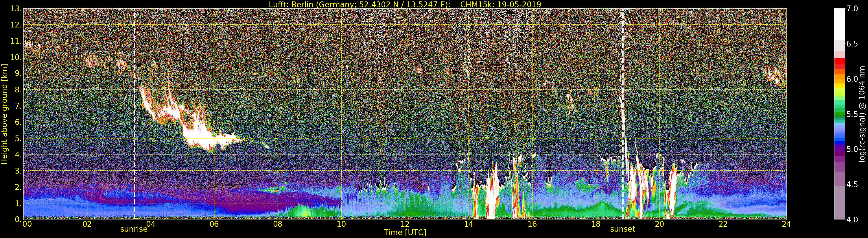This screenshot has width=868, height=238.
Task: Click the green band of the colorbar near 5.5
Action: coord(839,114)
